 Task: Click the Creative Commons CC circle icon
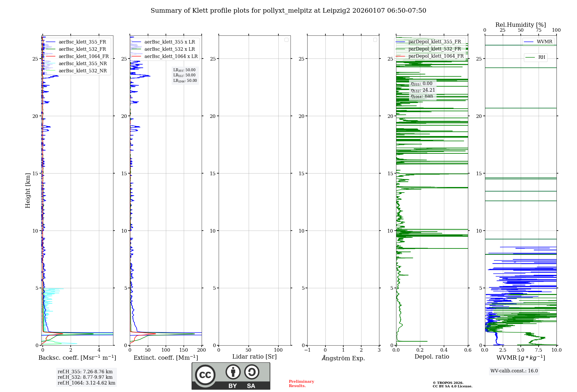(x=205, y=375)
